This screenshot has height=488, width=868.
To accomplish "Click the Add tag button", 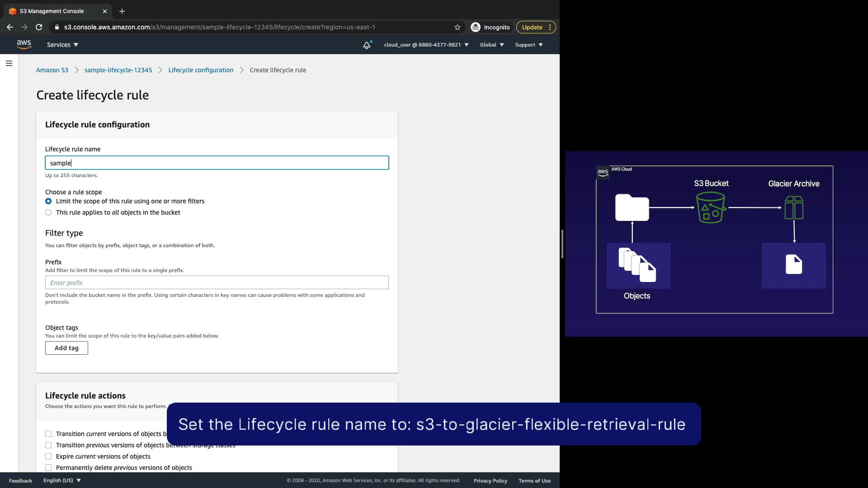I will click(66, 348).
